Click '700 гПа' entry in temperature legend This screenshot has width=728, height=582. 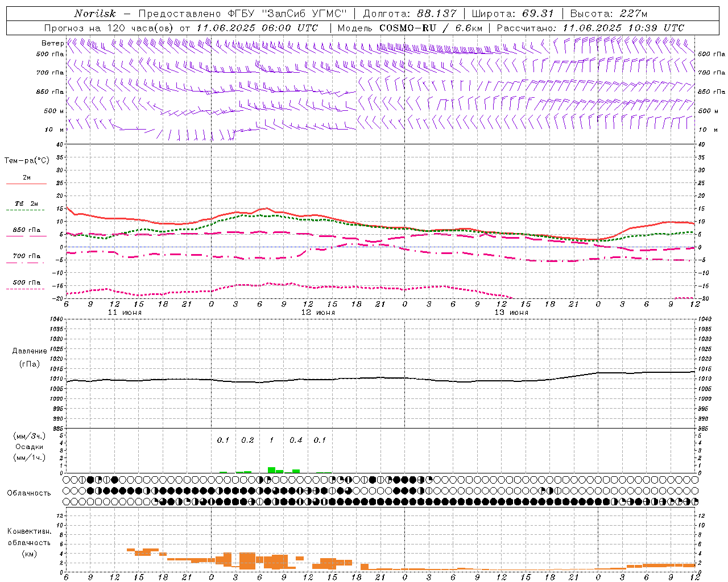point(27,256)
